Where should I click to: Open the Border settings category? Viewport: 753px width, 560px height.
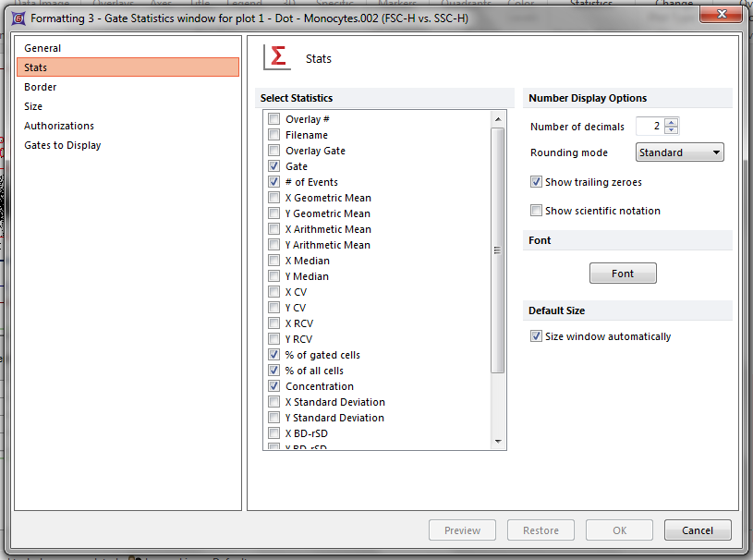pos(41,87)
